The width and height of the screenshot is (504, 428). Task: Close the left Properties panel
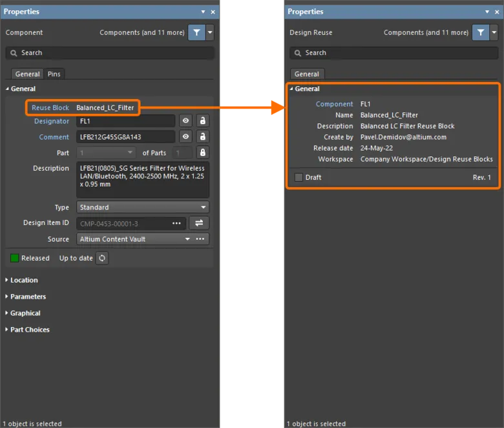point(213,12)
